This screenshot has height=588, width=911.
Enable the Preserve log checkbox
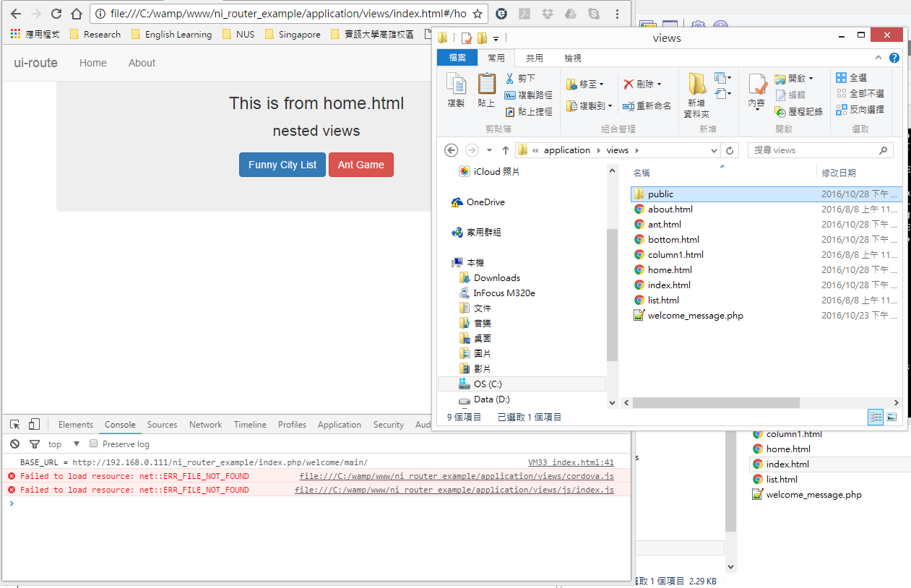coord(93,444)
